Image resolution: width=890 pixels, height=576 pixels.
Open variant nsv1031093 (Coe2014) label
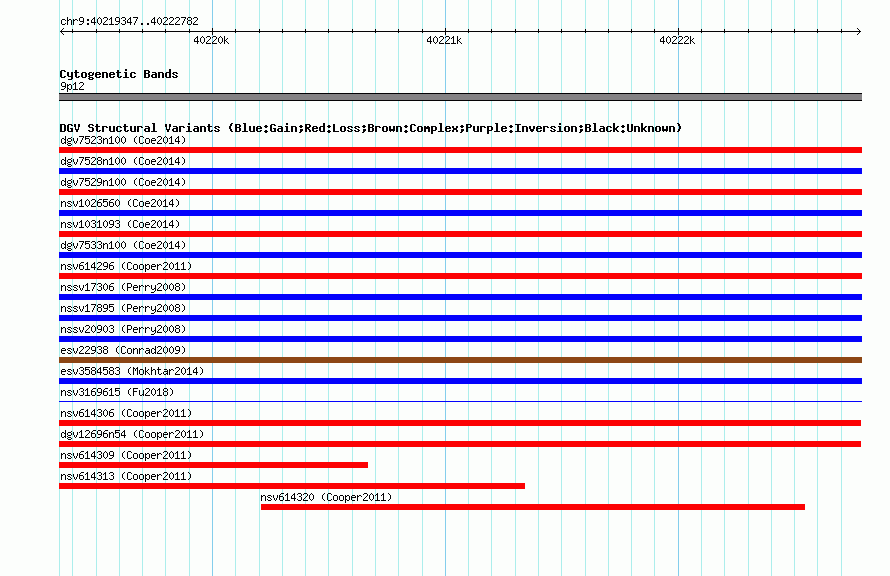120,224
